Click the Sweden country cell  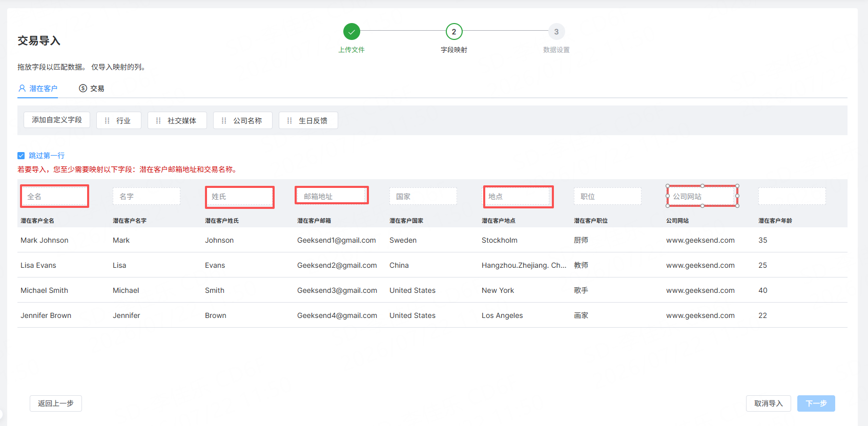coord(403,240)
